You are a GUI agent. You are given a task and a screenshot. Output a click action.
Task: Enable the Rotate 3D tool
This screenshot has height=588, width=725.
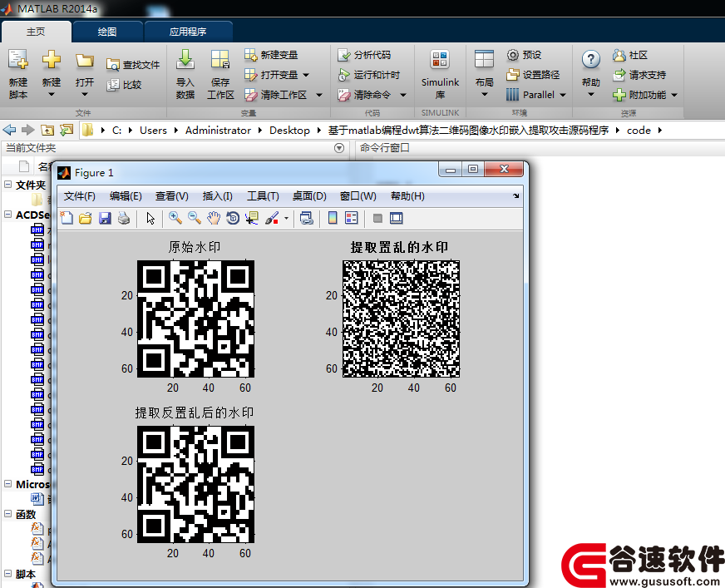pos(233,218)
